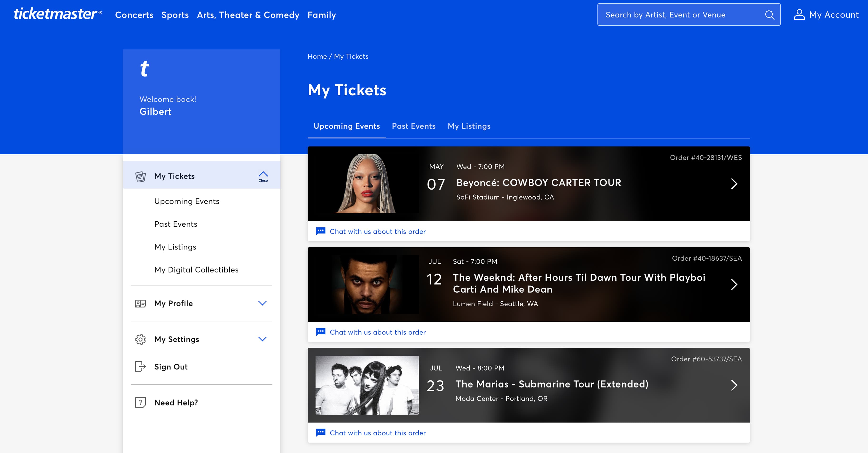
Task: Click the sidebar 't' profile avatar
Action: tap(145, 69)
